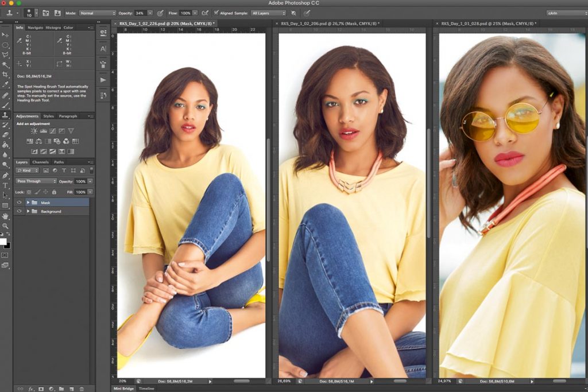Open the Sample dropdown showing All Layers
Viewport: 588px width, 392px height.
coord(268,13)
